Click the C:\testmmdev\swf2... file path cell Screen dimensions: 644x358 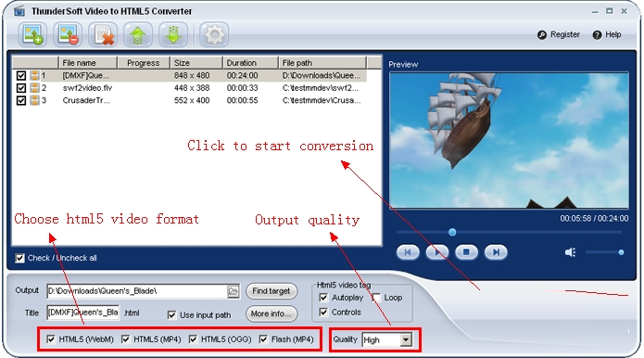(321, 88)
